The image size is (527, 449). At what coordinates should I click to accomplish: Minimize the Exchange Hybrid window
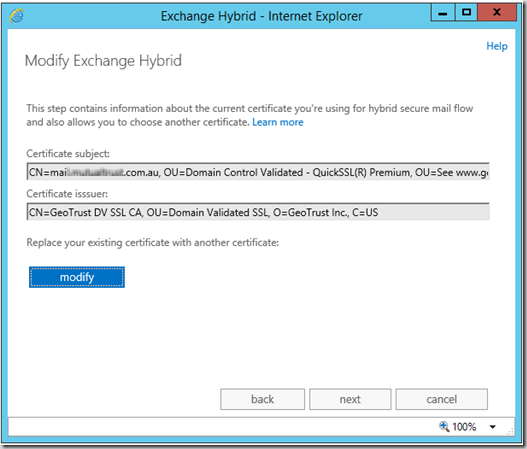[443, 13]
